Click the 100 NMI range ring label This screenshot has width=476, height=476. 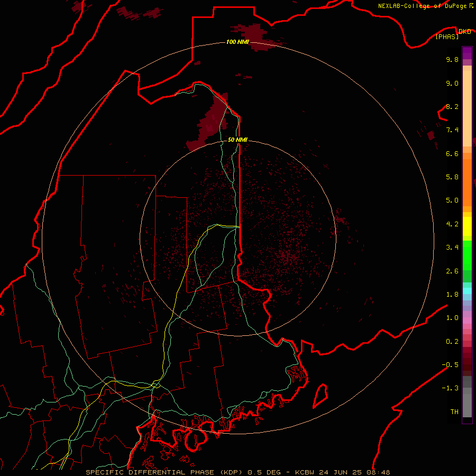tap(237, 42)
